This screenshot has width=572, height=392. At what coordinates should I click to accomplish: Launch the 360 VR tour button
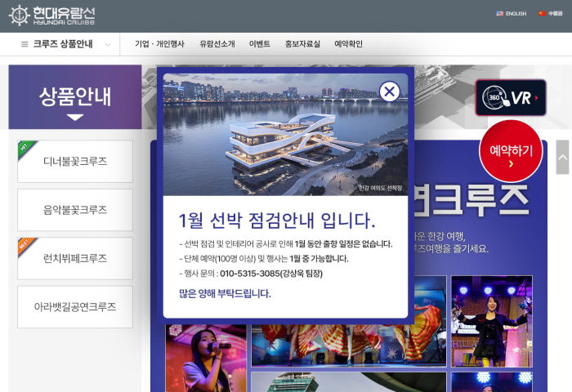click(511, 98)
